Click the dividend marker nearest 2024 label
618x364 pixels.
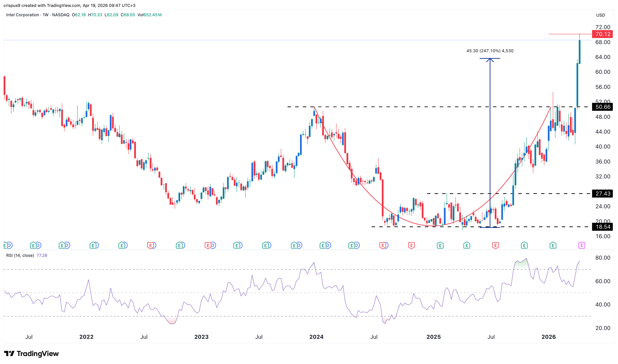(328, 245)
